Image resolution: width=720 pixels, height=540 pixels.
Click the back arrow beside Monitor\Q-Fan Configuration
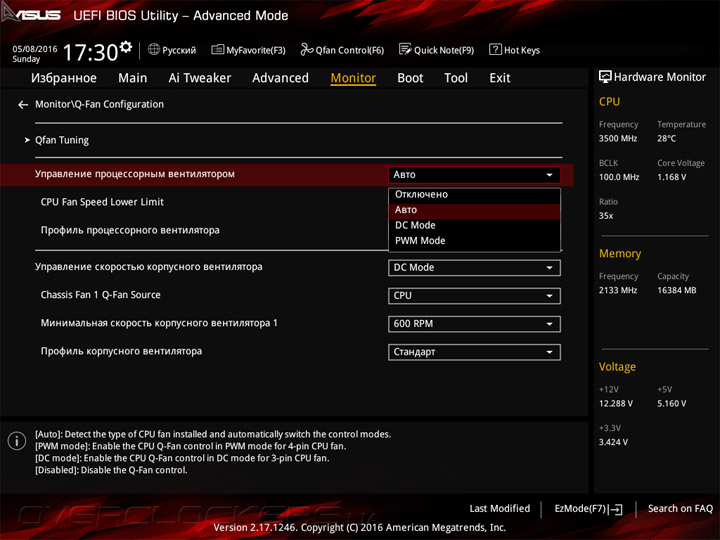click(23, 105)
